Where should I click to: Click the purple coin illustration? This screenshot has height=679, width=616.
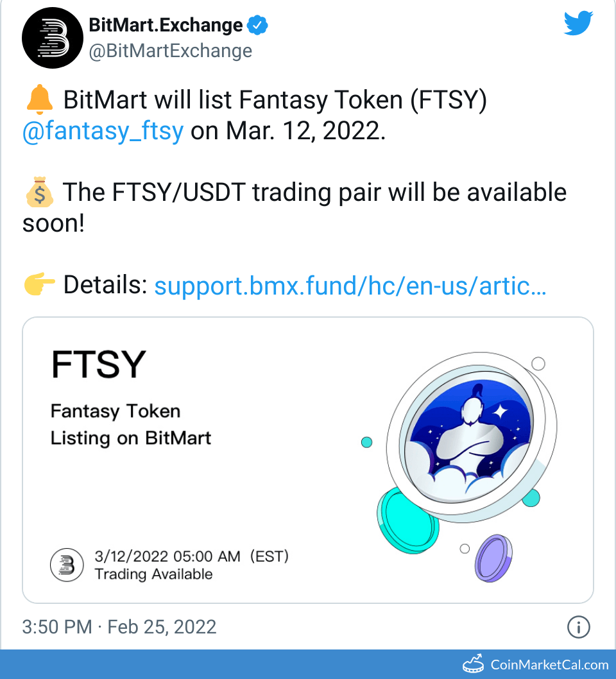coord(493,558)
